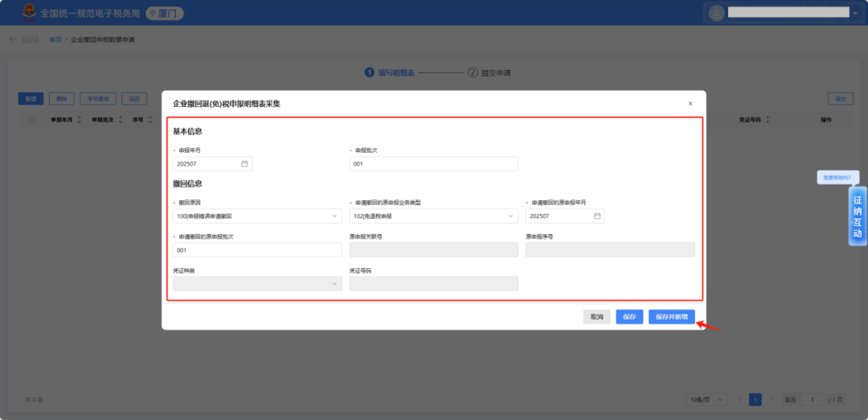Click the user avatar icon
This screenshot has width=868, height=420.
coord(716,13)
